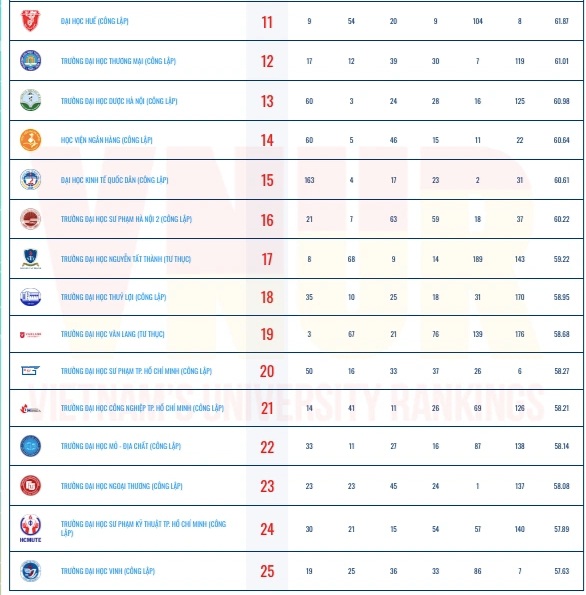Open Công nghiệp TP. Hồ Chí Minh link
Viewport: 586px width, 595px height.
point(142,408)
